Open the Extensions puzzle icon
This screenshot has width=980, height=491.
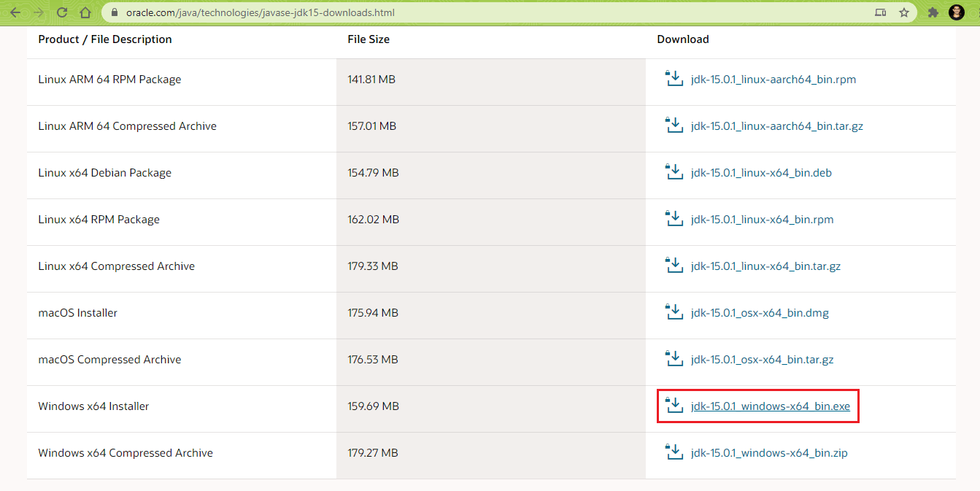[x=933, y=12]
